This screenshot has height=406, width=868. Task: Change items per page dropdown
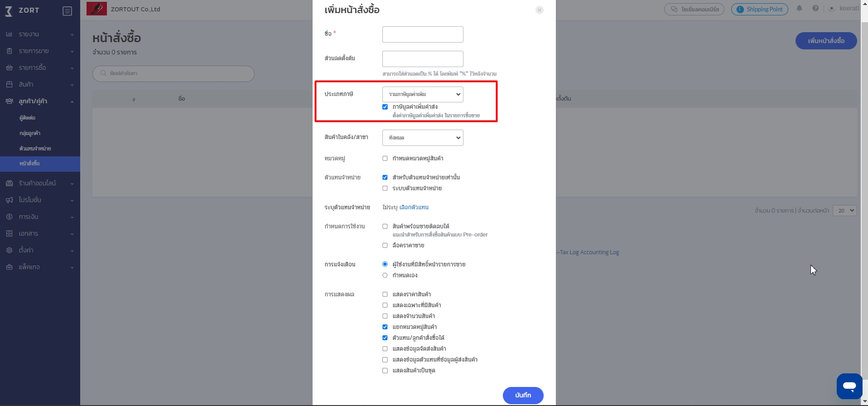coord(844,210)
